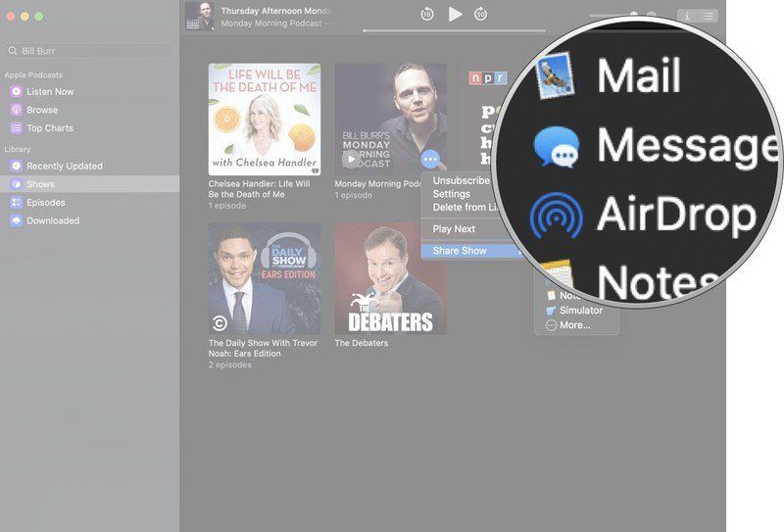Click the search field containing Bill Burr
Viewport: 784px width, 532px height.
pyautogui.click(x=88, y=51)
